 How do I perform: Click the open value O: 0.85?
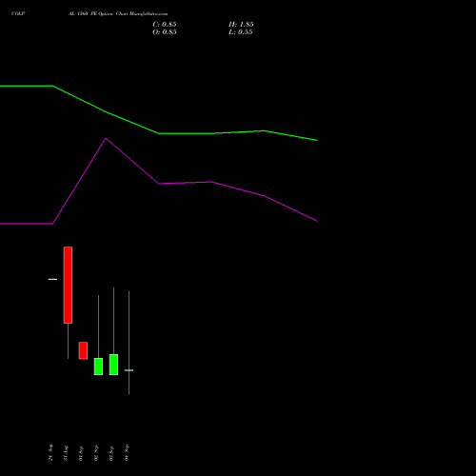click(x=165, y=32)
